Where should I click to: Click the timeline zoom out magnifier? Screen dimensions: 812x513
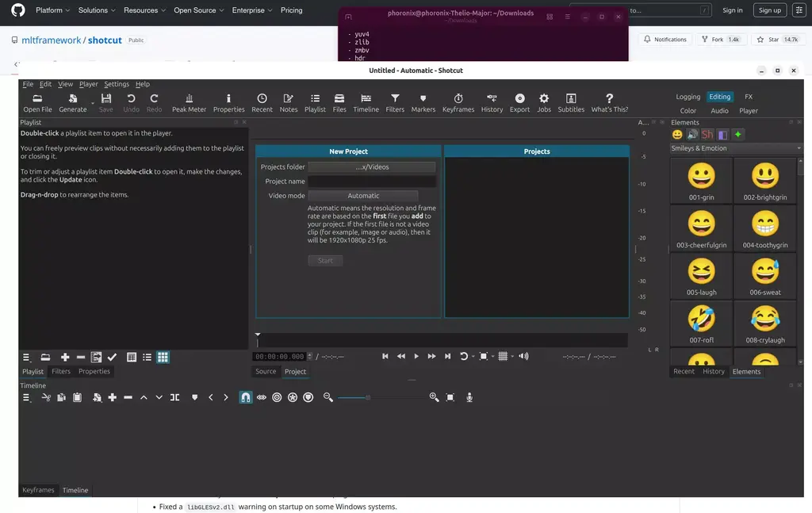[327, 397]
